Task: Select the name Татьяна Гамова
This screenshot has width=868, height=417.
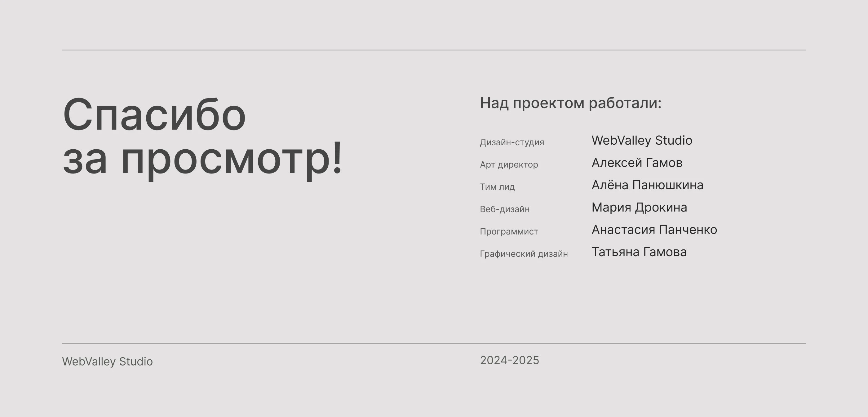Action: click(639, 252)
